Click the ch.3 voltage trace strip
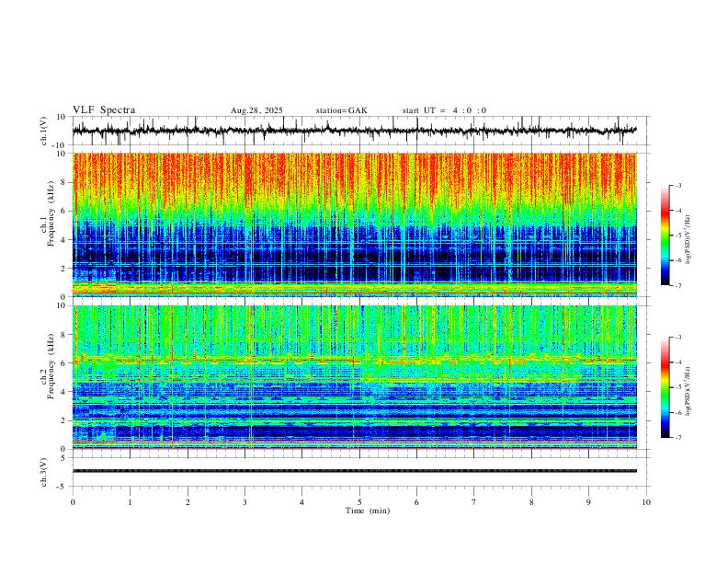The height and width of the screenshot is (563, 728). [355, 471]
